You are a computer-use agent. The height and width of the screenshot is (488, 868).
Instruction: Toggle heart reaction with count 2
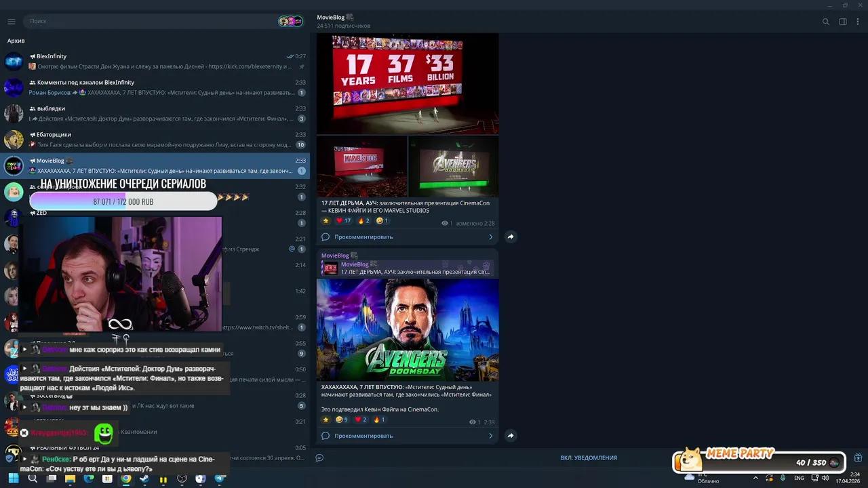361,420
